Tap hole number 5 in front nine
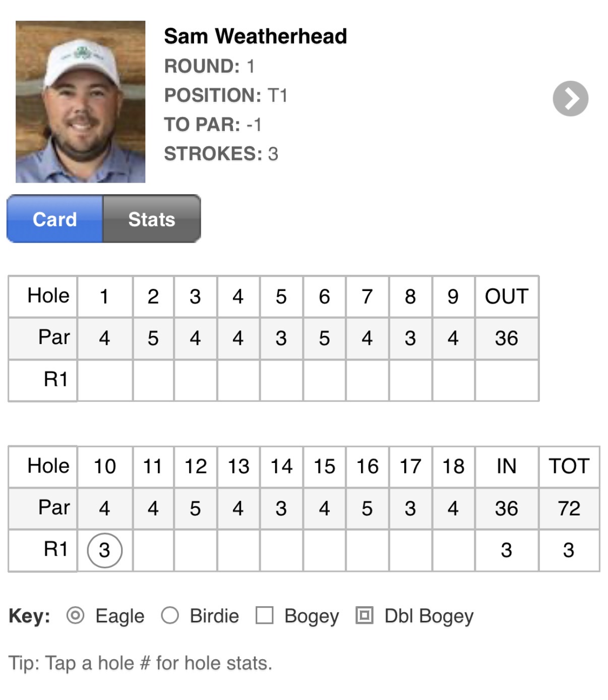 coord(281,296)
